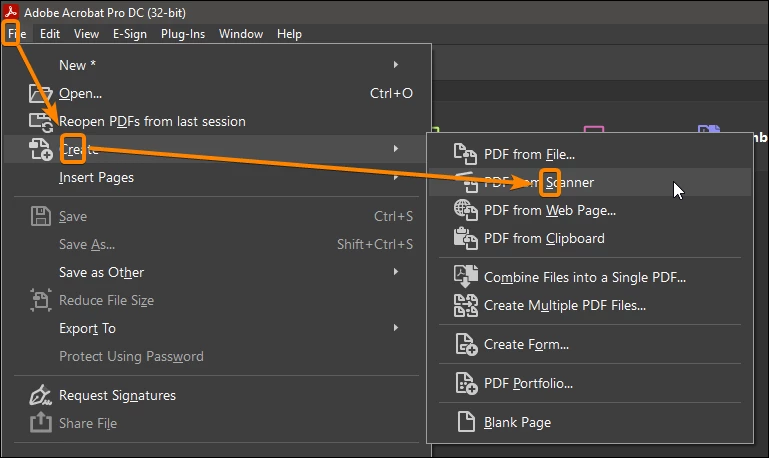Expand the Export To submenu arrow

pos(396,328)
